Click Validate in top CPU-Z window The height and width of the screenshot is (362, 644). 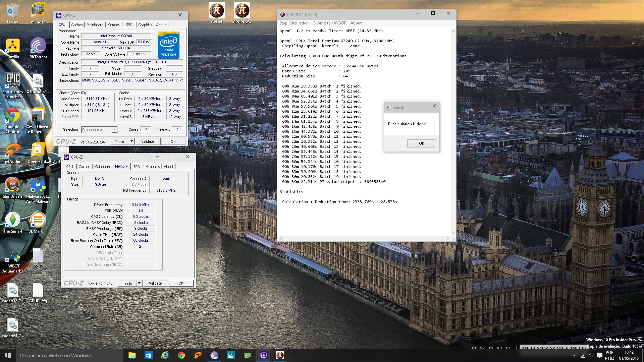(x=148, y=141)
